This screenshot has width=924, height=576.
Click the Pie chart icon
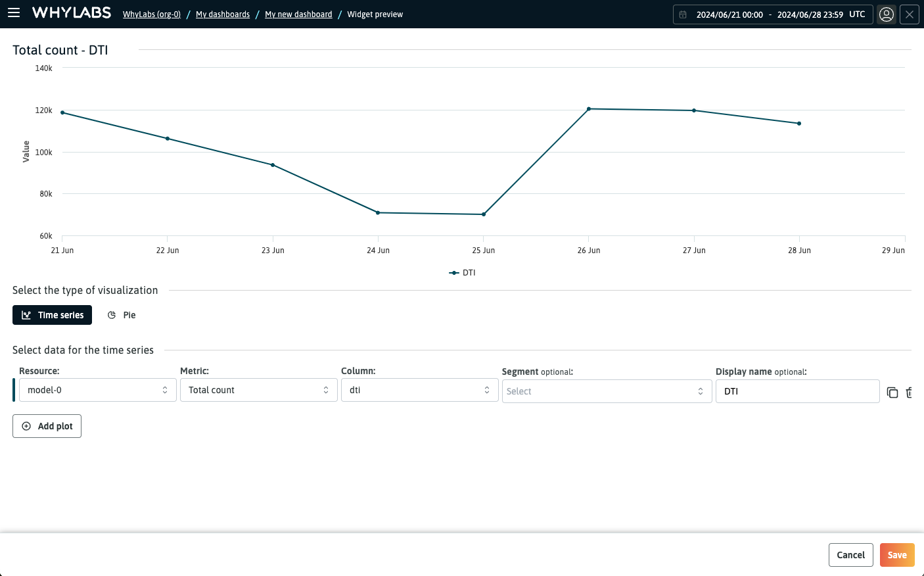click(112, 314)
